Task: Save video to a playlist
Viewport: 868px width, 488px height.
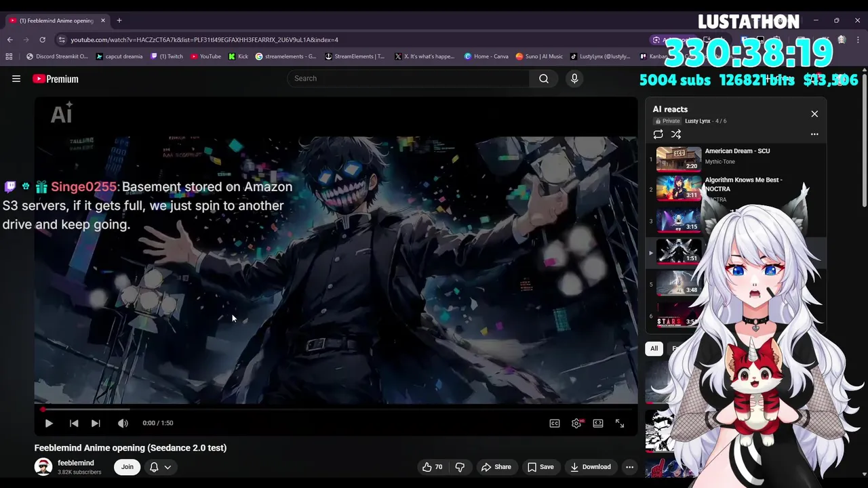Action: 540,466
